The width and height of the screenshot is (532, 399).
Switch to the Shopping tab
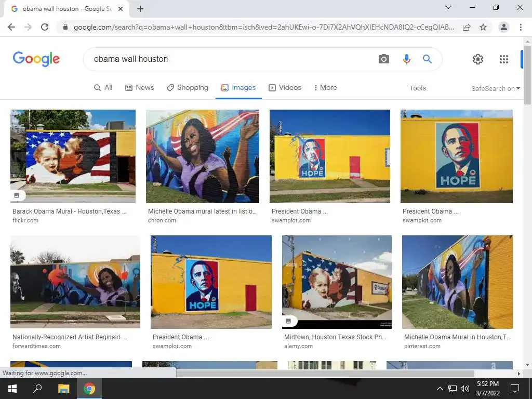click(188, 87)
